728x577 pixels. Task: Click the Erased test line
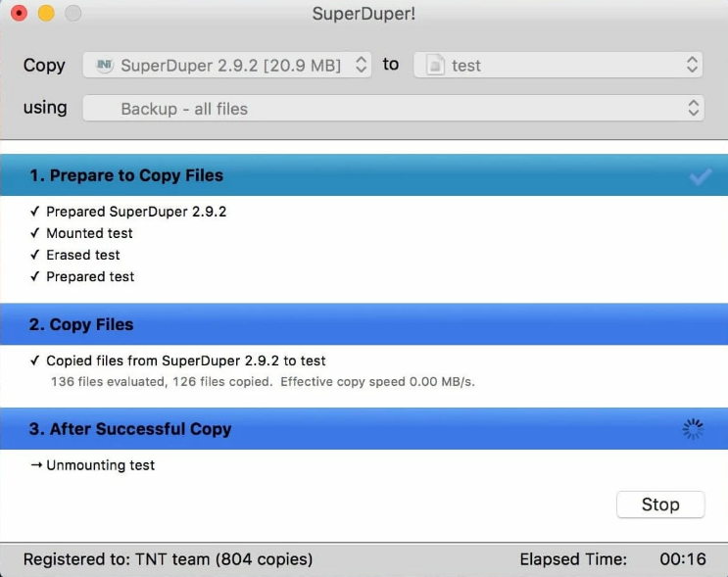(82, 255)
